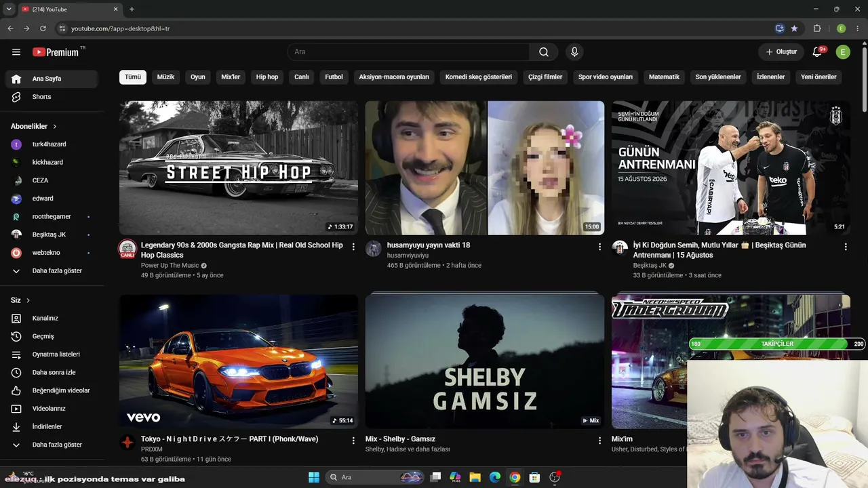Play the Günün Antrenmanı thumbnail
The height and width of the screenshot is (488, 868).
tap(730, 167)
